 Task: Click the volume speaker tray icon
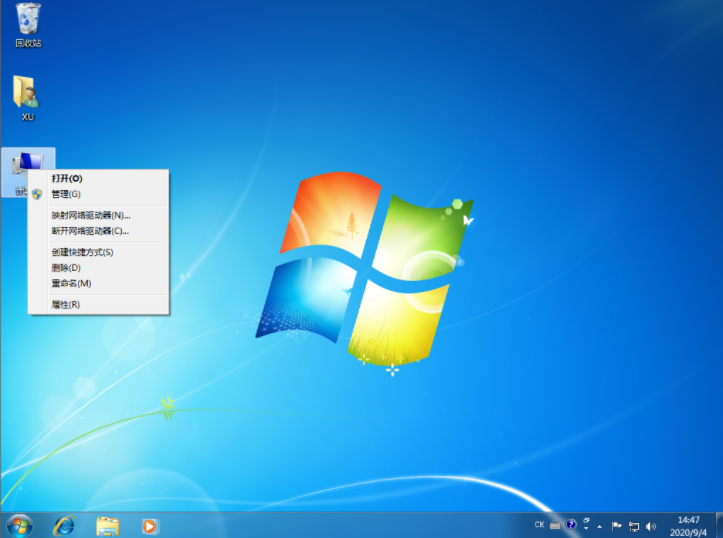651,525
